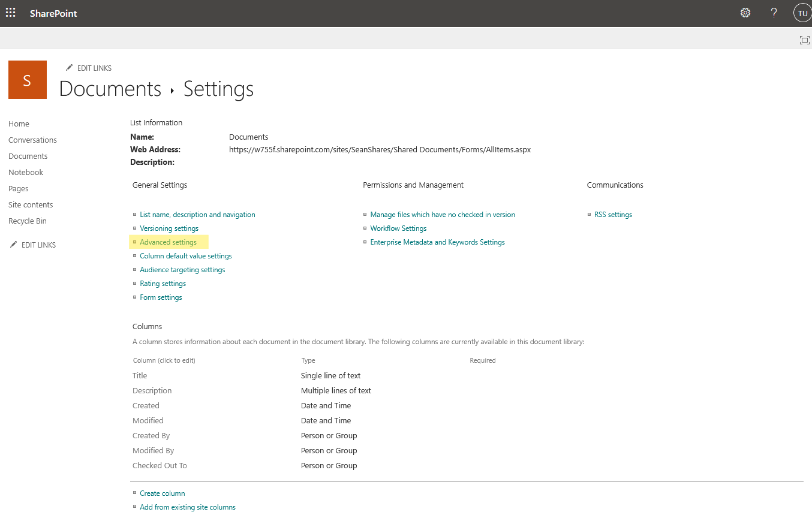
Task: Open Versioning settings
Action: click(169, 228)
